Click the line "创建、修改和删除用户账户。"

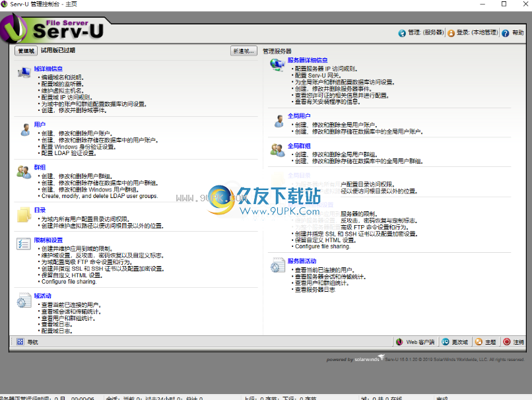coord(77,134)
